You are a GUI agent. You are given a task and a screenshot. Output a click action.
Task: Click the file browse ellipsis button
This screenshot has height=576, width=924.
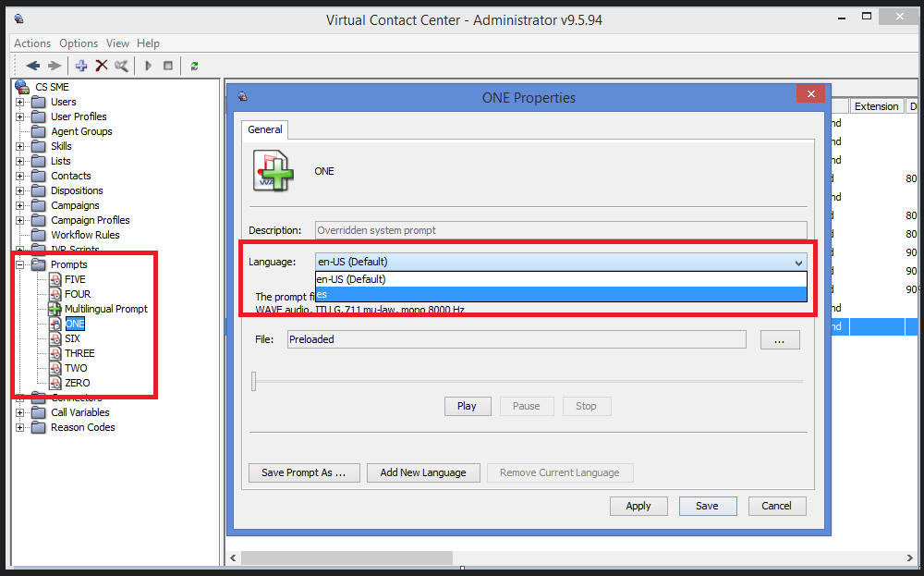[780, 339]
